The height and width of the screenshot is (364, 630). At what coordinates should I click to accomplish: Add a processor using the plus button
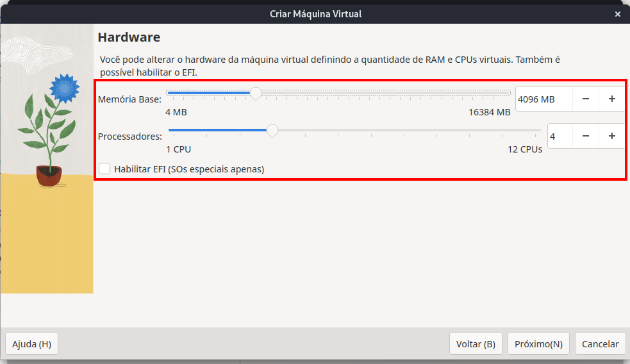[612, 136]
